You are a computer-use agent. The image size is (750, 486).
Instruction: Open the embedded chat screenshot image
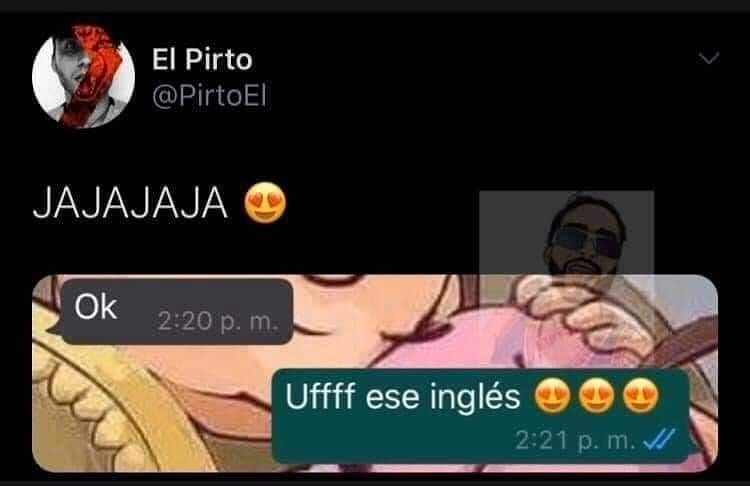click(375, 373)
